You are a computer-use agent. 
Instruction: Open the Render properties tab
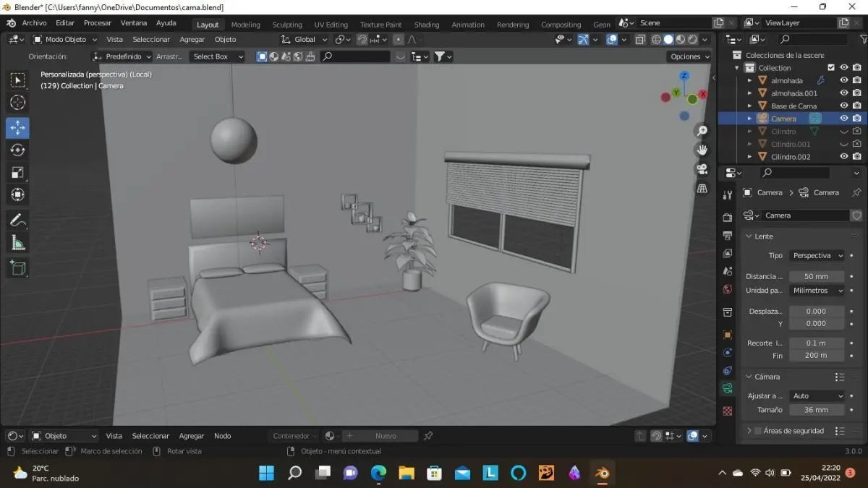(x=728, y=218)
